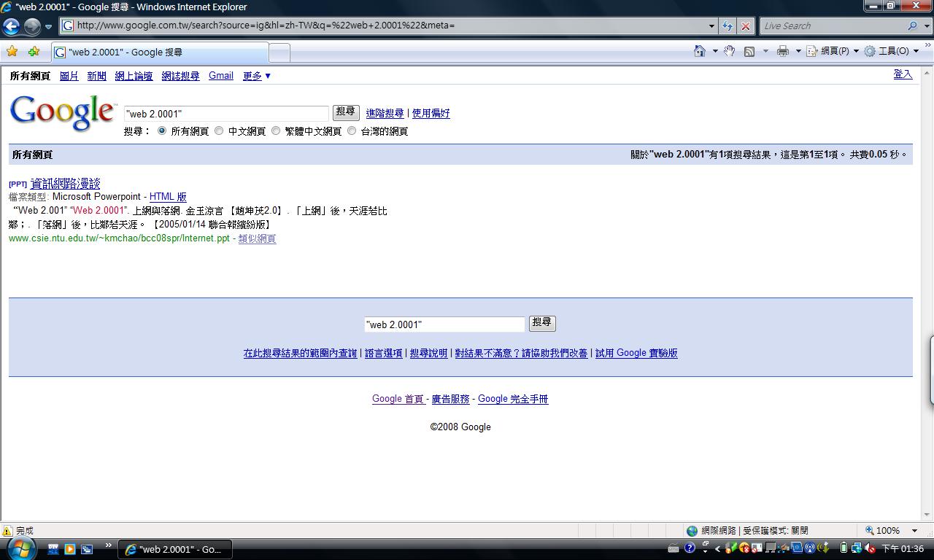The image size is (934, 560).
Task: Open a new blank tab
Action: [x=279, y=52]
